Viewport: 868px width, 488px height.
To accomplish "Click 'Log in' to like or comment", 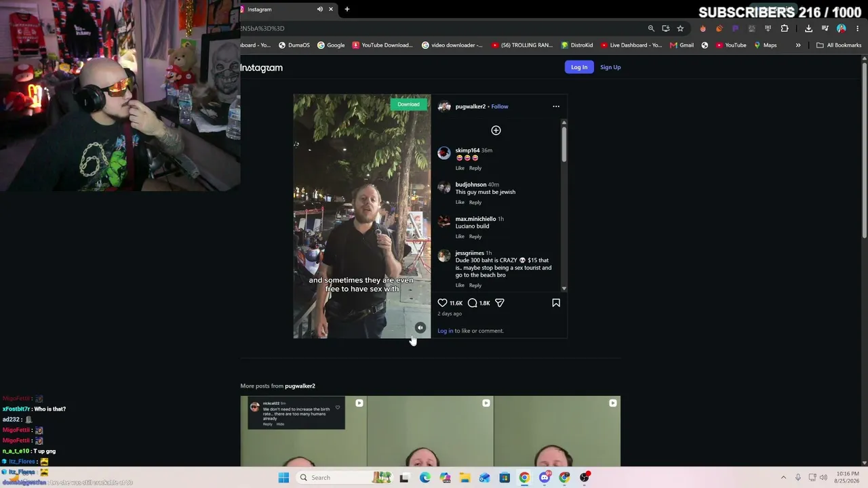I will (446, 331).
